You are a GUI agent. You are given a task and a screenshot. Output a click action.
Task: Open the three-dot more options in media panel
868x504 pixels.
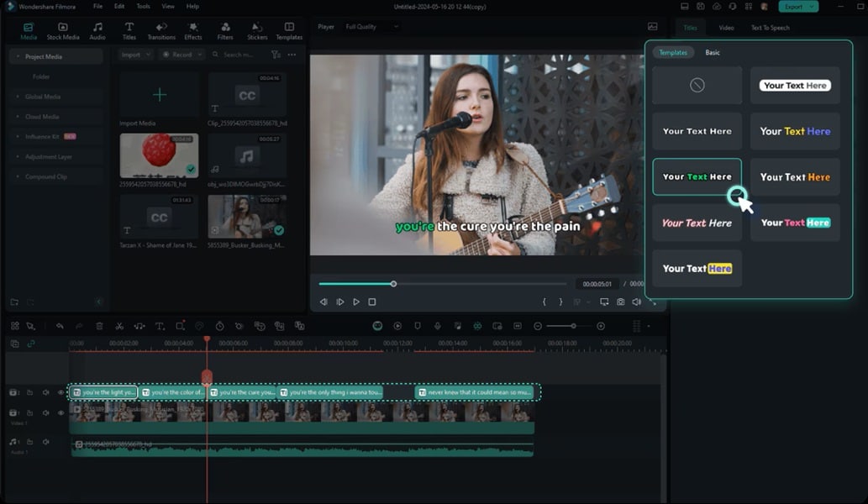pyautogui.click(x=292, y=55)
